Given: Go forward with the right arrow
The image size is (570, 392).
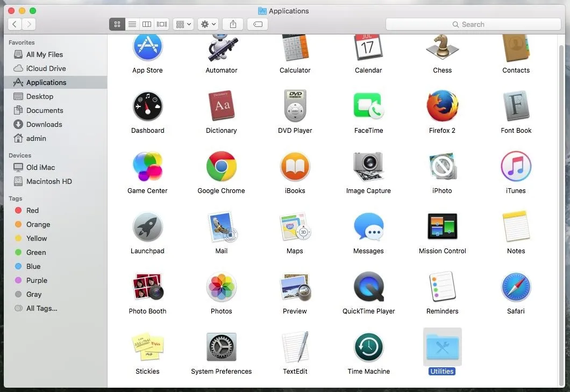Looking at the screenshot, I should click(x=28, y=24).
